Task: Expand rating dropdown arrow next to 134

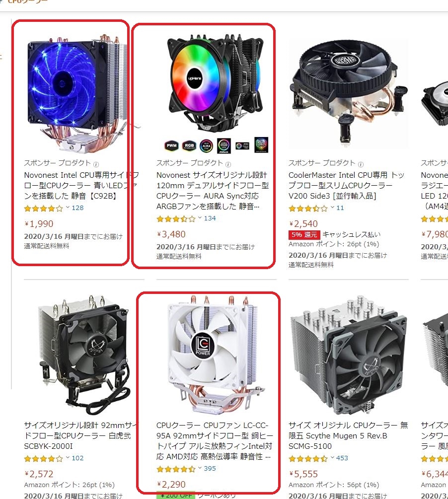Action: 200,218
